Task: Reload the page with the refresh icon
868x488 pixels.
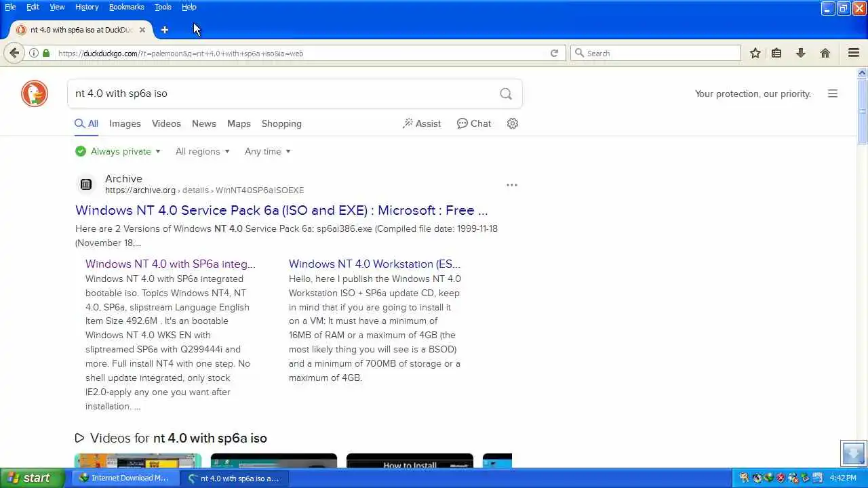Action: 554,53
